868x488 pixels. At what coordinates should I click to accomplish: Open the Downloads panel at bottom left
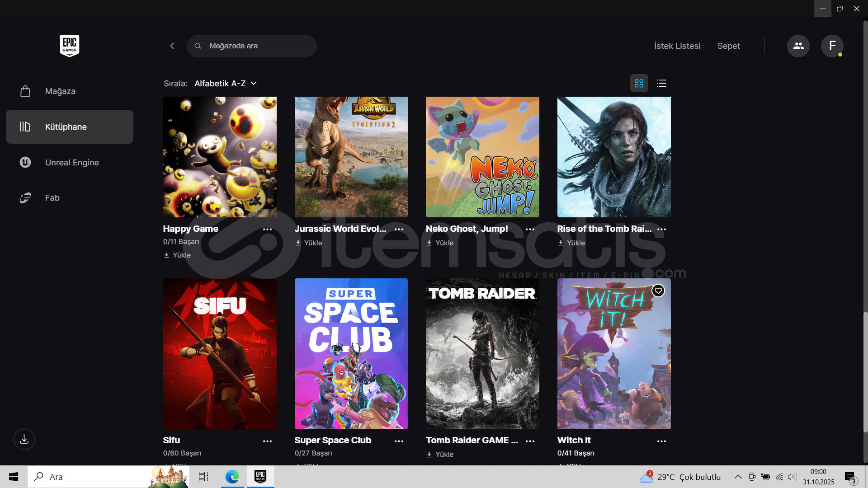[x=24, y=439]
